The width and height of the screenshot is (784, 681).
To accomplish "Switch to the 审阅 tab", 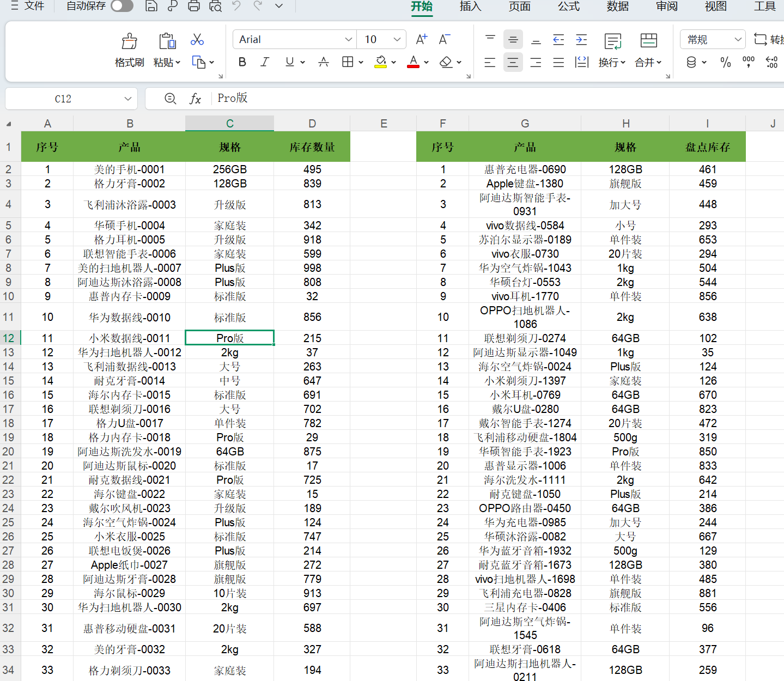I will pyautogui.click(x=666, y=7).
